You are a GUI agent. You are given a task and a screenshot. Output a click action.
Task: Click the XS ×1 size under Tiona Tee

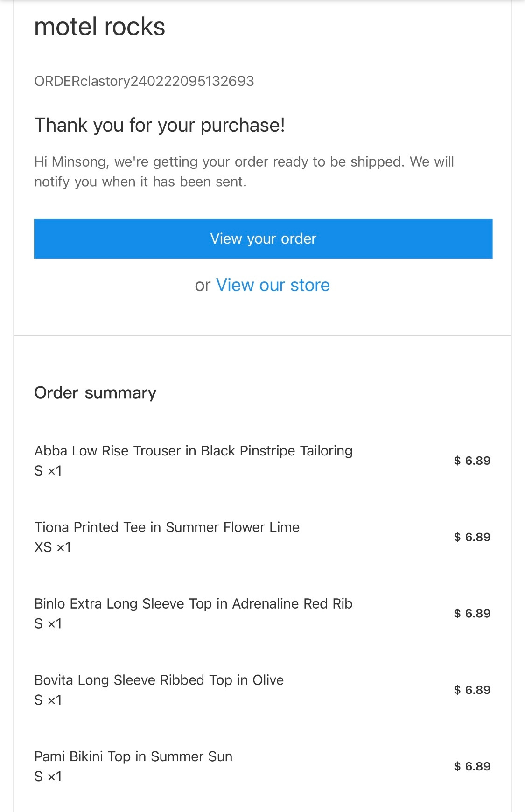tap(53, 547)
